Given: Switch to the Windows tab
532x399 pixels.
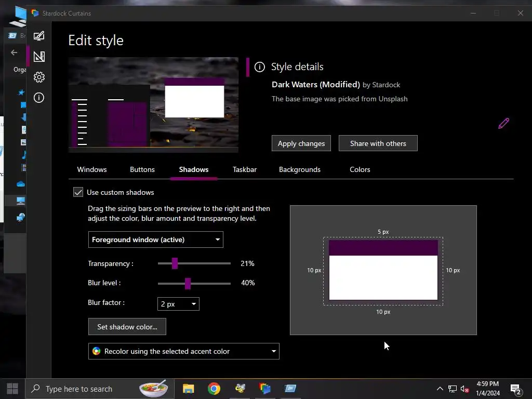Looking at the screenshot, I should [91, 169].
